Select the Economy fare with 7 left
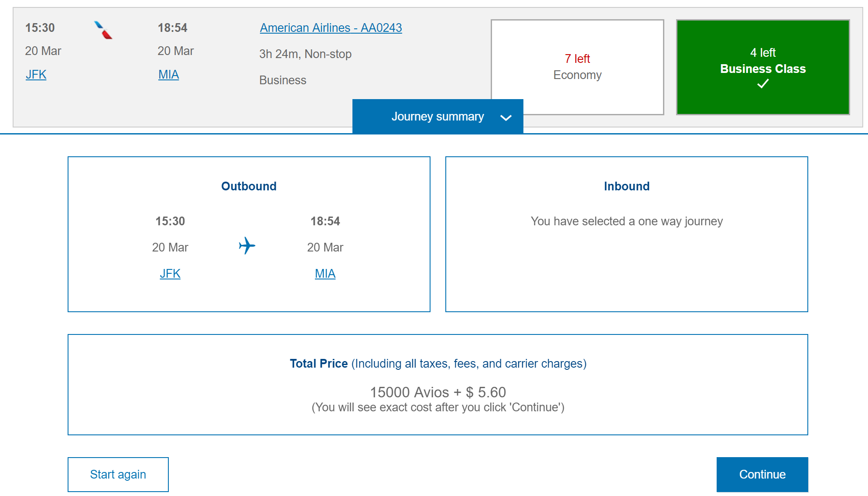 pyautogui.click(x=577, y=67)
